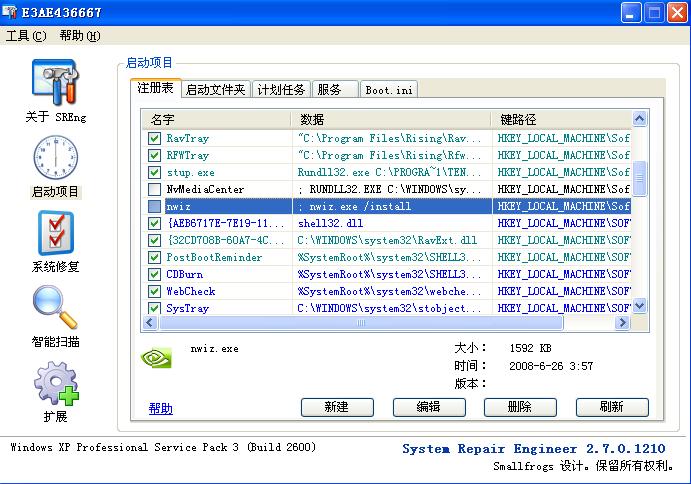The image size is (691, 484).
Task: Select the RFWTray name cell
Action: 187,155
